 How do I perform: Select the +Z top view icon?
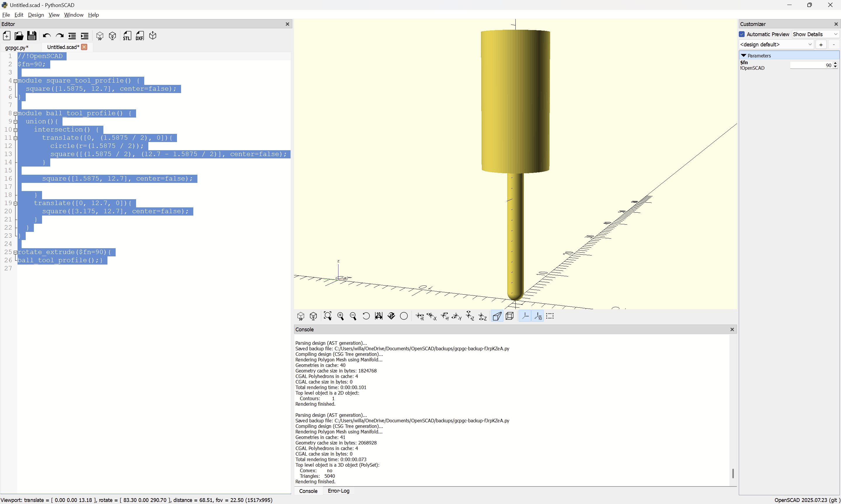click(x=470, y=316)
